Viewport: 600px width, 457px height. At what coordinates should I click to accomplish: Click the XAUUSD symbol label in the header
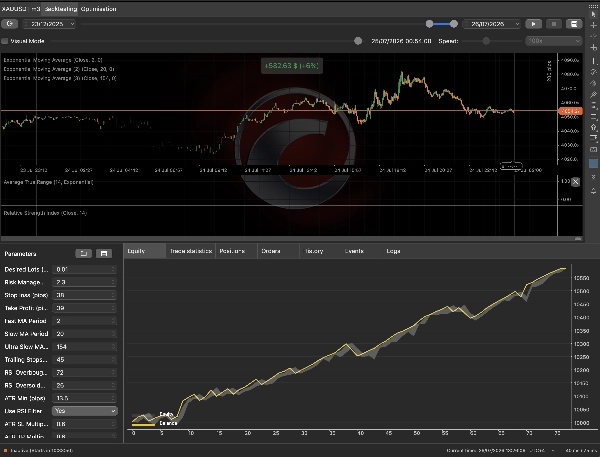click(x=14, y=9)
